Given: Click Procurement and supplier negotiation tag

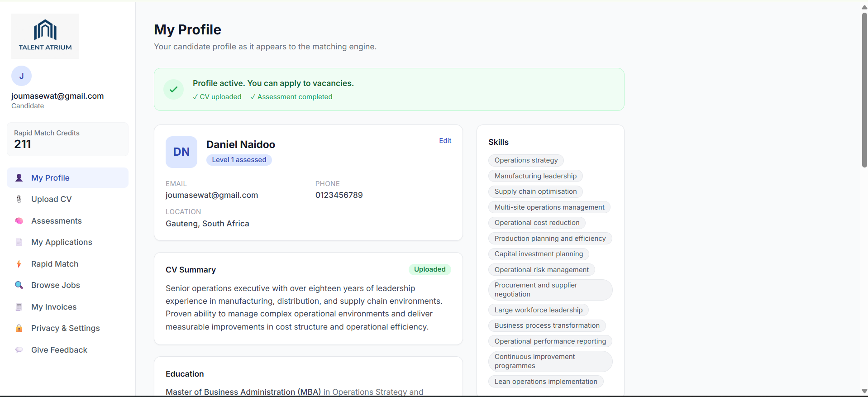Looking at the screenshot, I should [550, 290].
